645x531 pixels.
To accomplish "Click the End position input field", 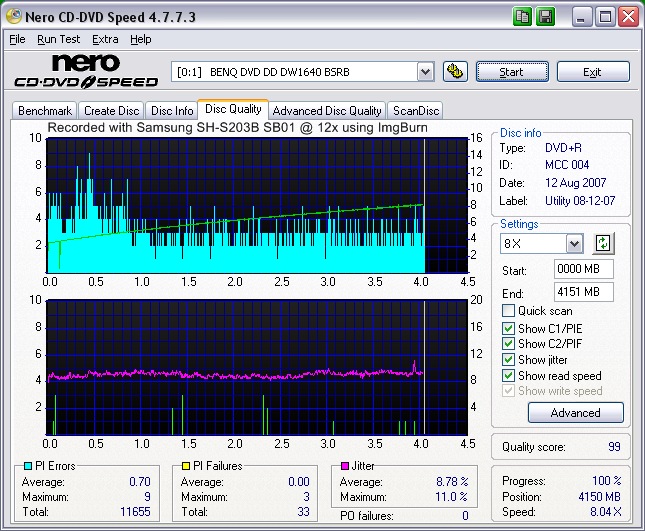I will (583, 292).
